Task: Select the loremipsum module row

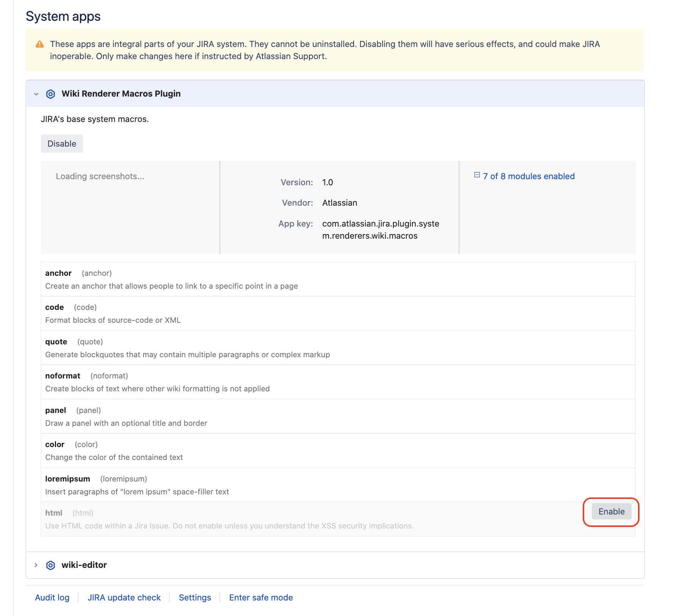Action: coord(338,485)
